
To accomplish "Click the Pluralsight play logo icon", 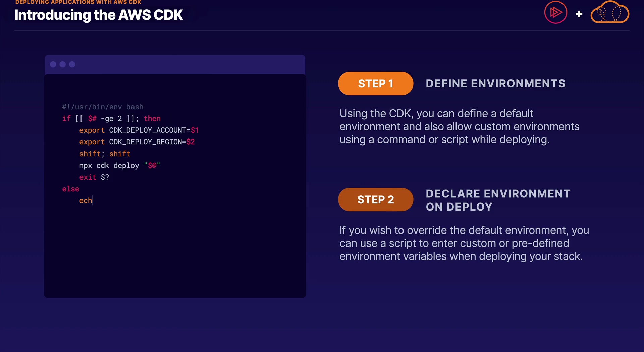I will coord(555,13).
